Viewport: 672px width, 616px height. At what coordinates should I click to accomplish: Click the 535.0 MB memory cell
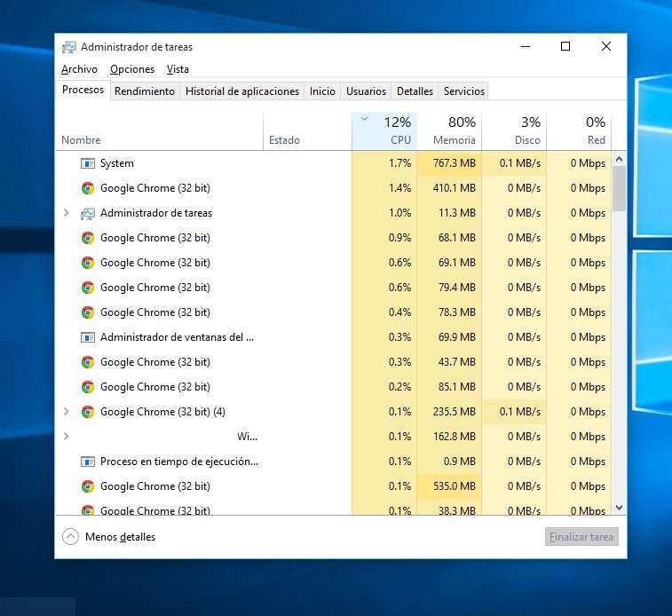(x=449, y=486)
